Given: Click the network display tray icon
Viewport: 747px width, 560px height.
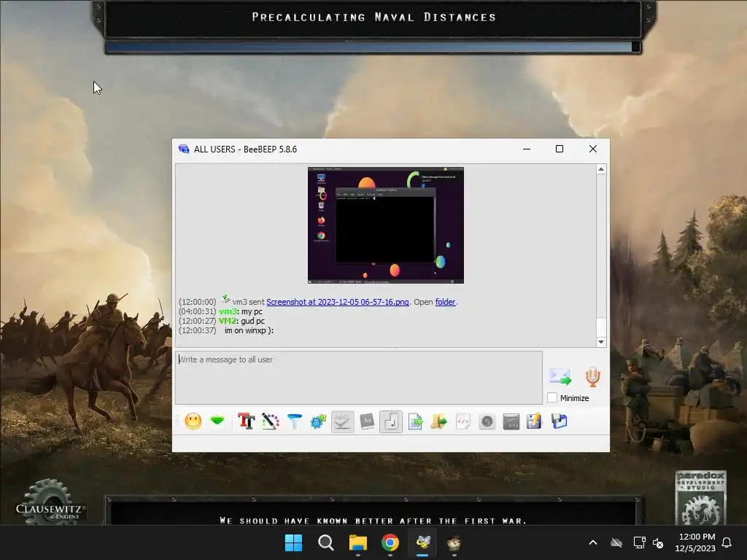Looking at the screenshot, I should (x=639, y=542).
